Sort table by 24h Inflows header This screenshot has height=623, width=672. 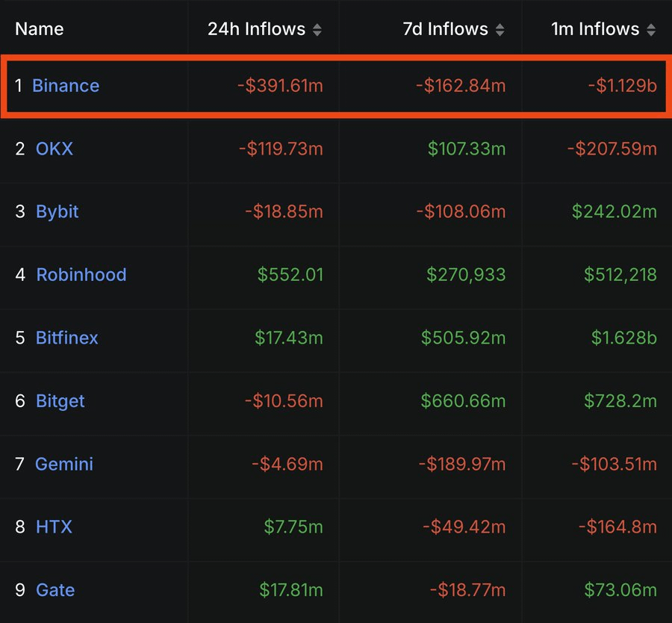(x=256, y=29)
